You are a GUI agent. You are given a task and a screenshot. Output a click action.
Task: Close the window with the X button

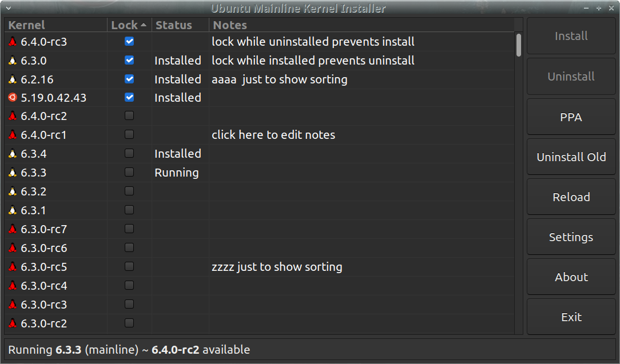(611, 8)
